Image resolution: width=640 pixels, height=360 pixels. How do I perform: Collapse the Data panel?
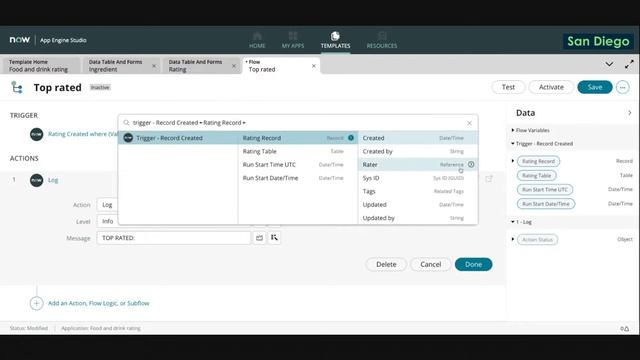pyautogui.click(x=629, y=113)
